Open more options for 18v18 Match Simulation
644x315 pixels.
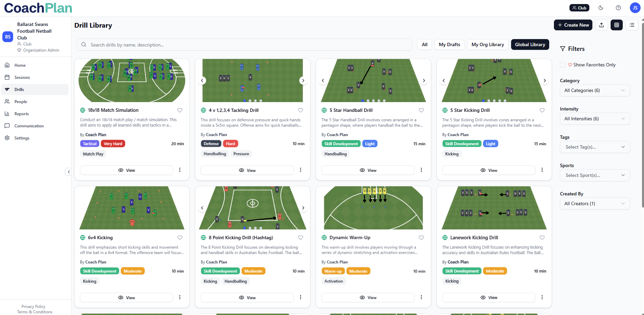[180, 170]
